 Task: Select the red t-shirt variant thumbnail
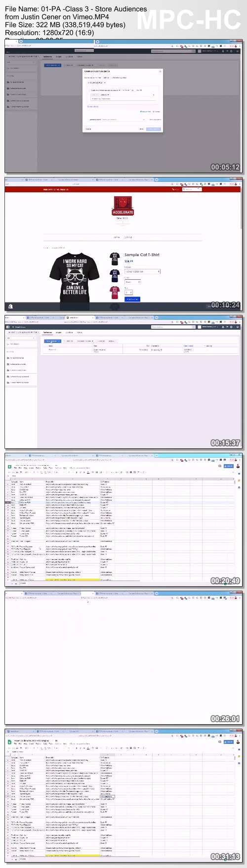pos(115,291)
